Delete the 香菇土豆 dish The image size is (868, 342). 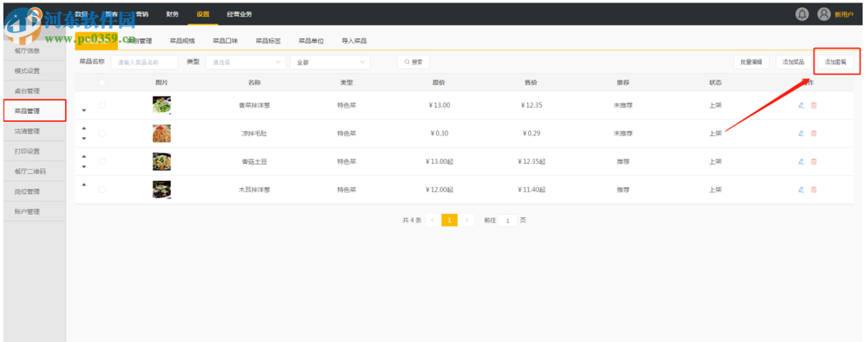(x=814, y=162)
